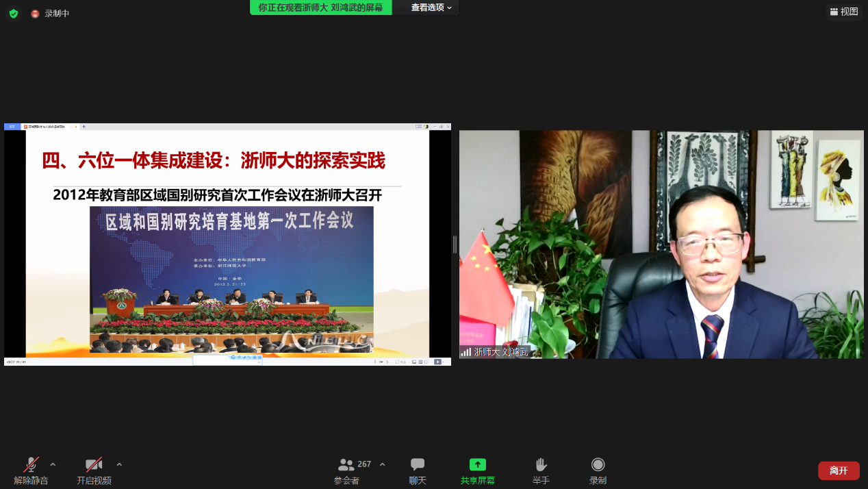868x489 pixels.
Task: Click the divider handle between shared screen and video
Action: [455, 244]
